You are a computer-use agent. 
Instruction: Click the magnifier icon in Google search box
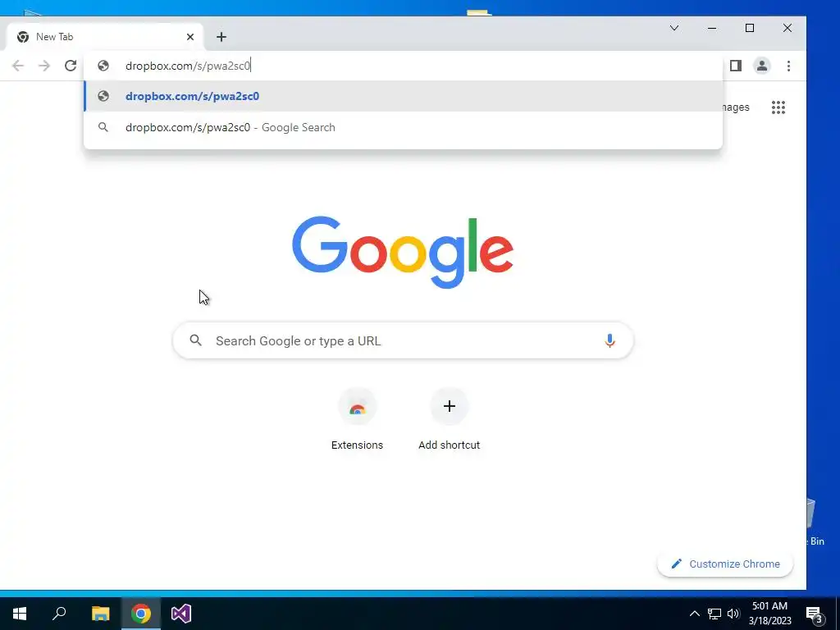click(196, 340)
